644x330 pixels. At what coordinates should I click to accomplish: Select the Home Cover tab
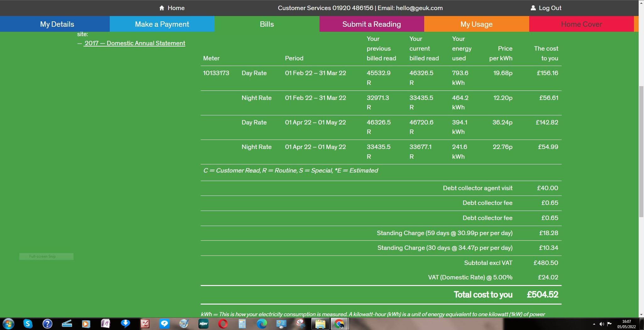[x=581, y=24]
